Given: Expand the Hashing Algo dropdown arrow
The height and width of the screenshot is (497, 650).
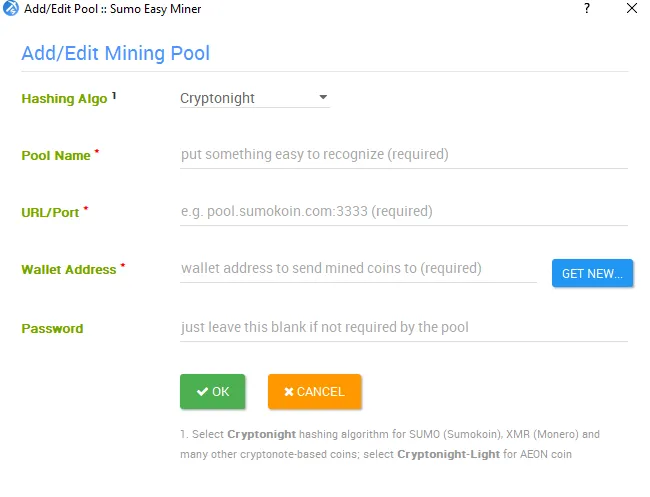Looking at the screenshot, I should pyautogui.click(x=323, y=97).
